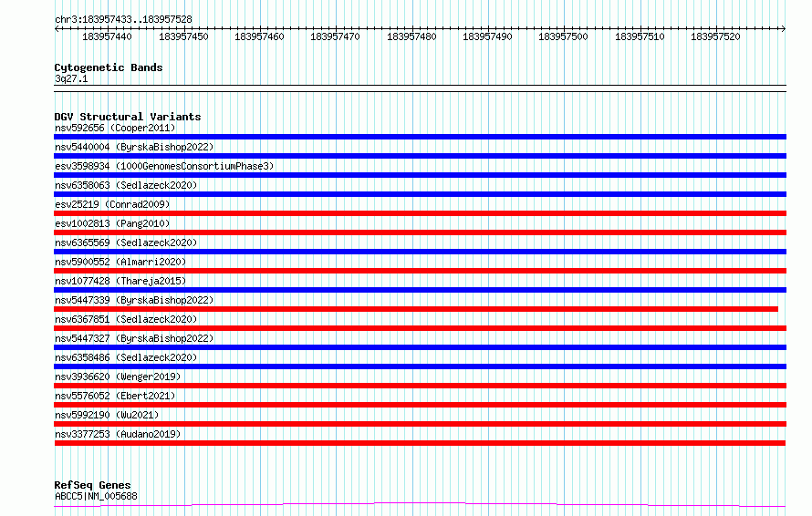Click ruler position 183957510
This screenshot has height=516, width=812.
pos(640,36)
